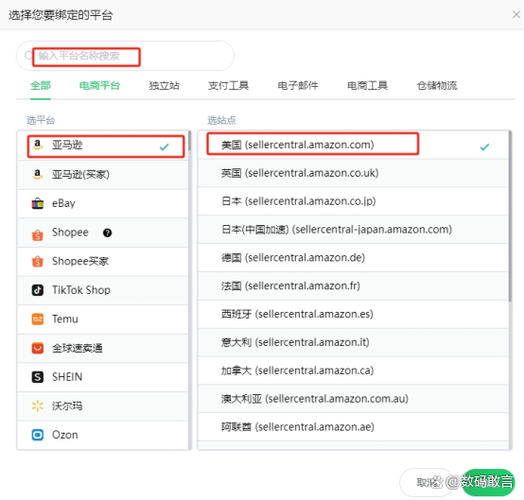Image resolution: width=524 pixels, height=500 pixels.
Task: Select site 意大利 (sellercentral.amazon.it)
Action: [x=353, y=342]
